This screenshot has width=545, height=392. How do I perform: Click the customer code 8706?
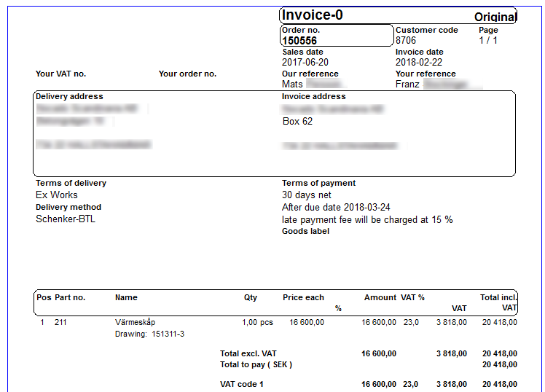coord(406,41)
